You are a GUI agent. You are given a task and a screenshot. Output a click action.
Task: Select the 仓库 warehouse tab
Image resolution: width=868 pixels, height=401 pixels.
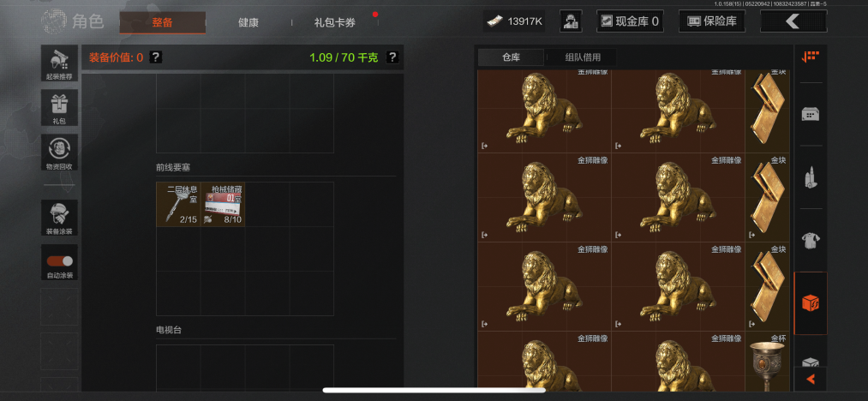[x=512, y=57]
